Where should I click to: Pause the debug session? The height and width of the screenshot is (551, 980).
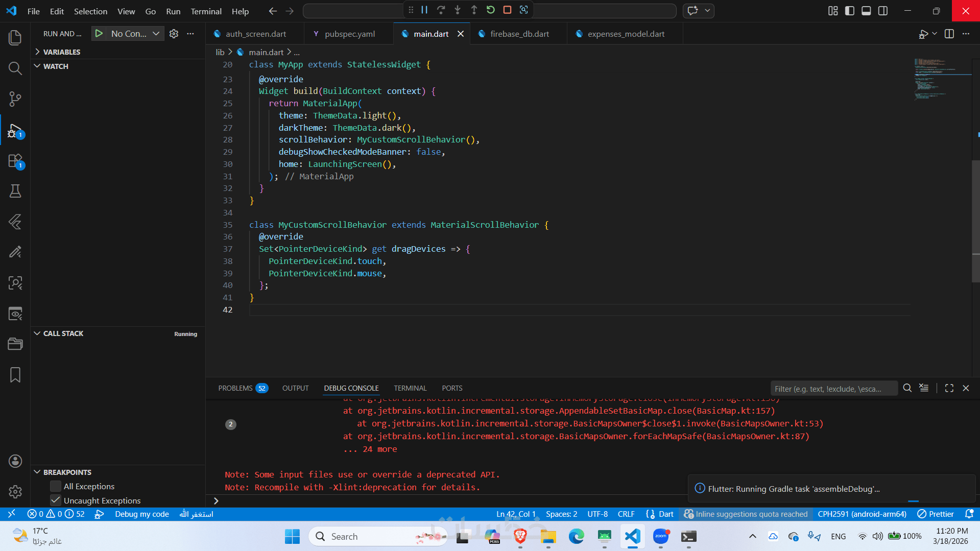pos(424,10)
